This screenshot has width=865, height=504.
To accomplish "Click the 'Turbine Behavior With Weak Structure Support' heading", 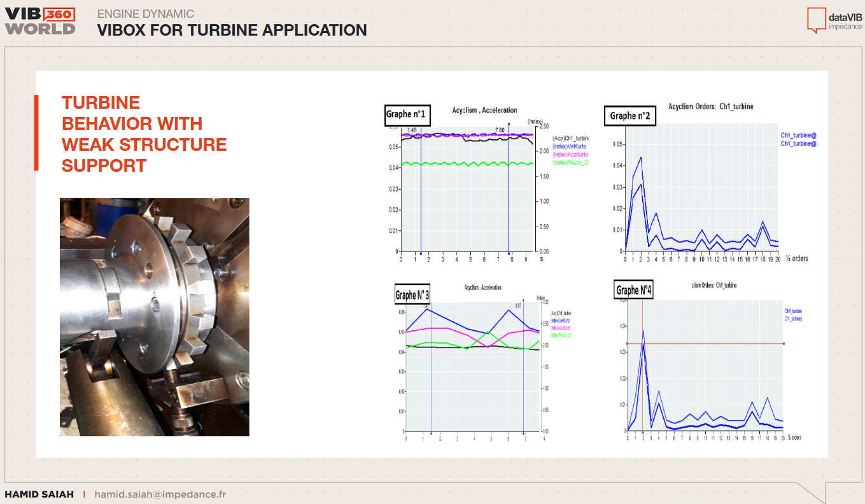I will pyautogui.click(x=144, y=134).
